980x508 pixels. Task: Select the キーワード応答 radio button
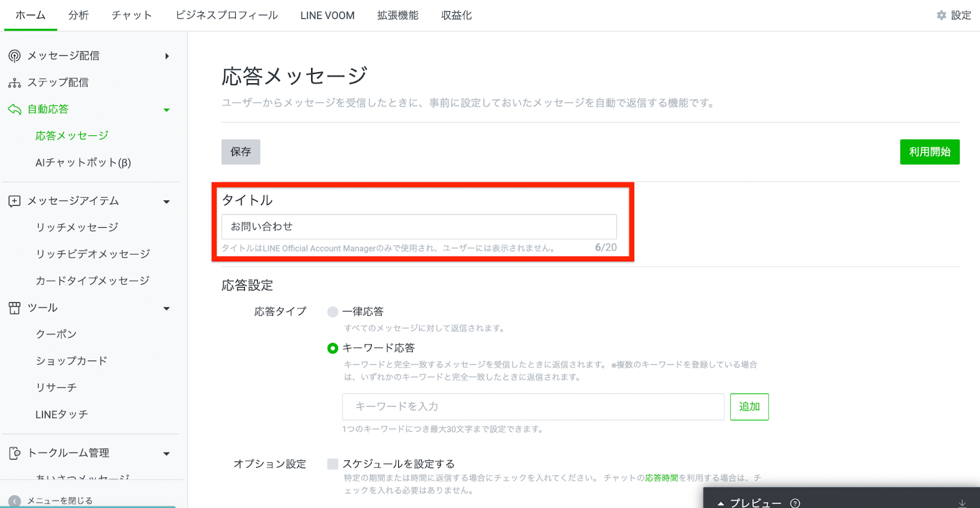pyautogui.click(x=333, y=348)
